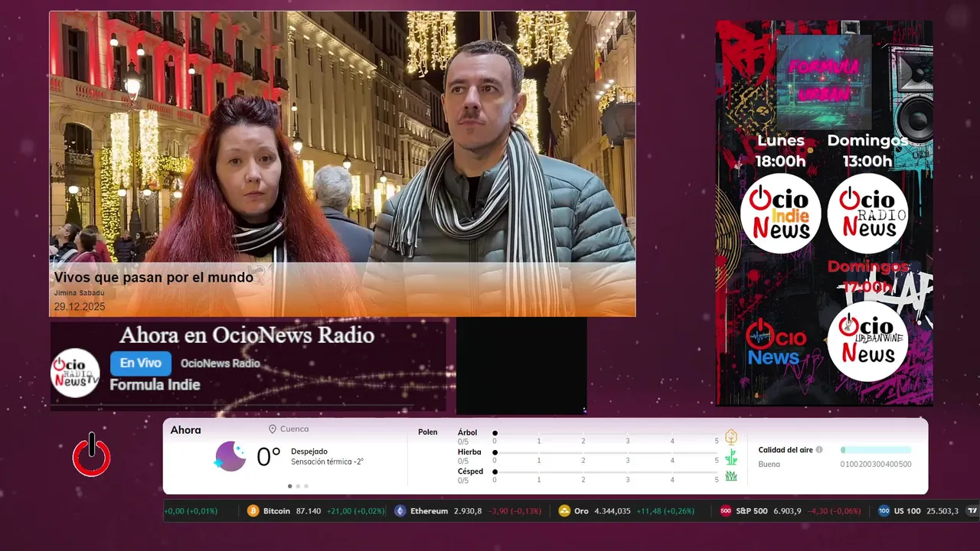Click the En Vivo button
This screenshot has width=980, height=551.
click(x=141, y=364)
